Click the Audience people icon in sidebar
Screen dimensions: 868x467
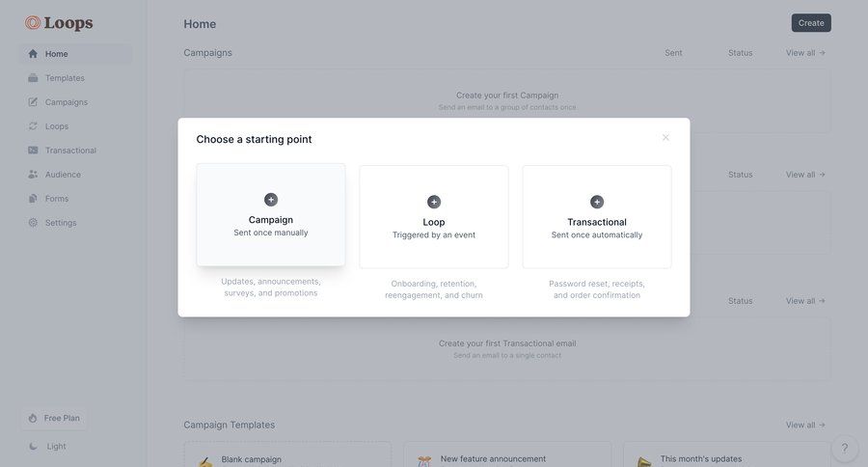[x=33, y=175]
